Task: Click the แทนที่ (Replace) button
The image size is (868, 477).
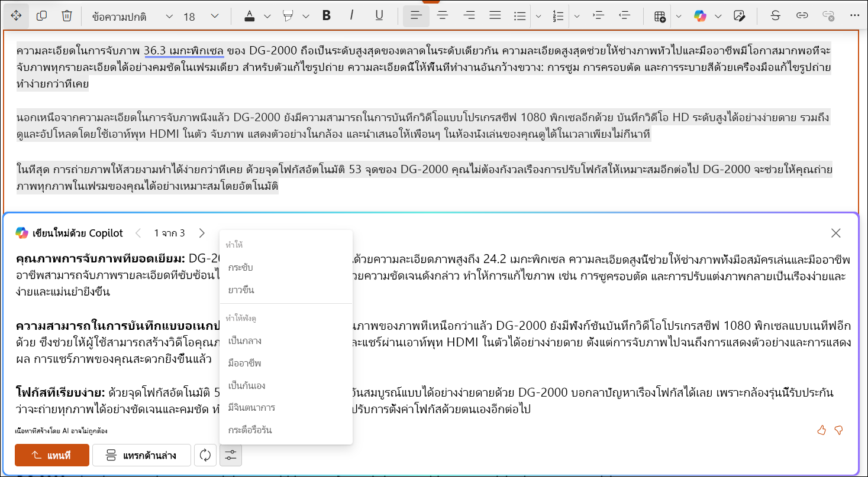Action: (52, 455)
